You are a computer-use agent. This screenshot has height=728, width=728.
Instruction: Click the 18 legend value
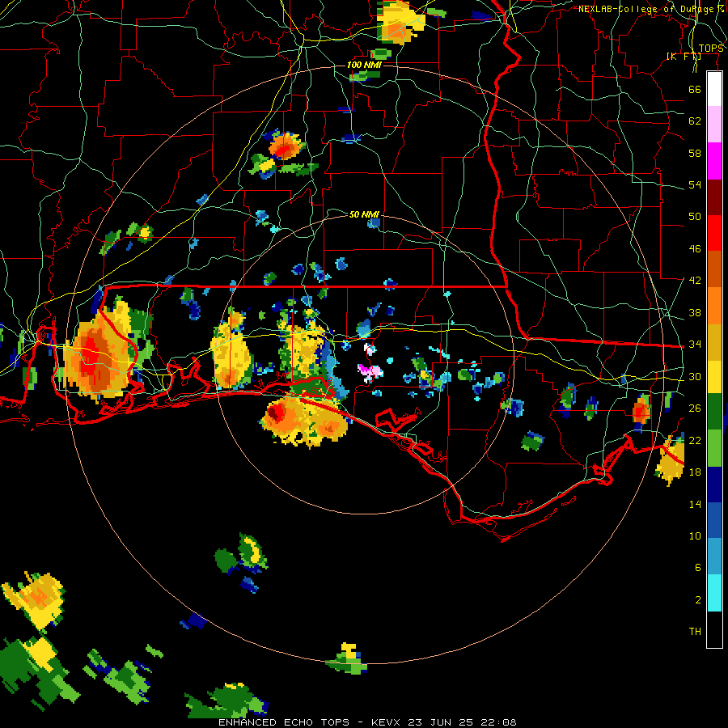pyautogui.click(x=695, y=472)
